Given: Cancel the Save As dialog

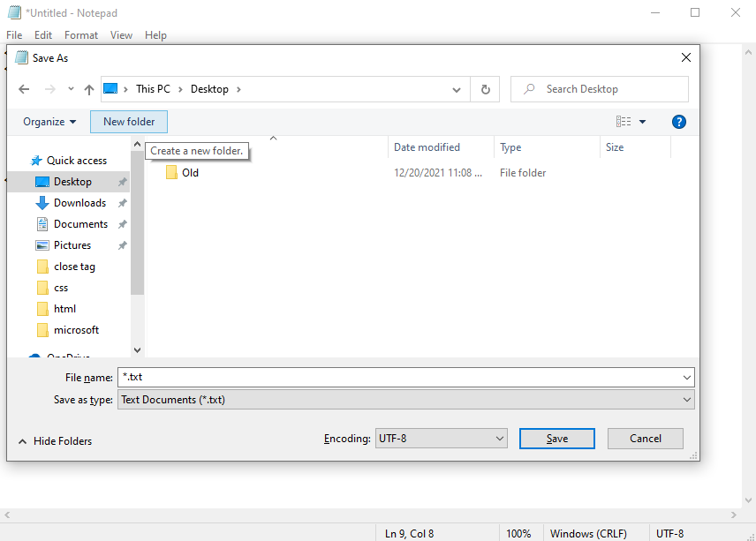Looking at the screenshot, I should (645, 439).
